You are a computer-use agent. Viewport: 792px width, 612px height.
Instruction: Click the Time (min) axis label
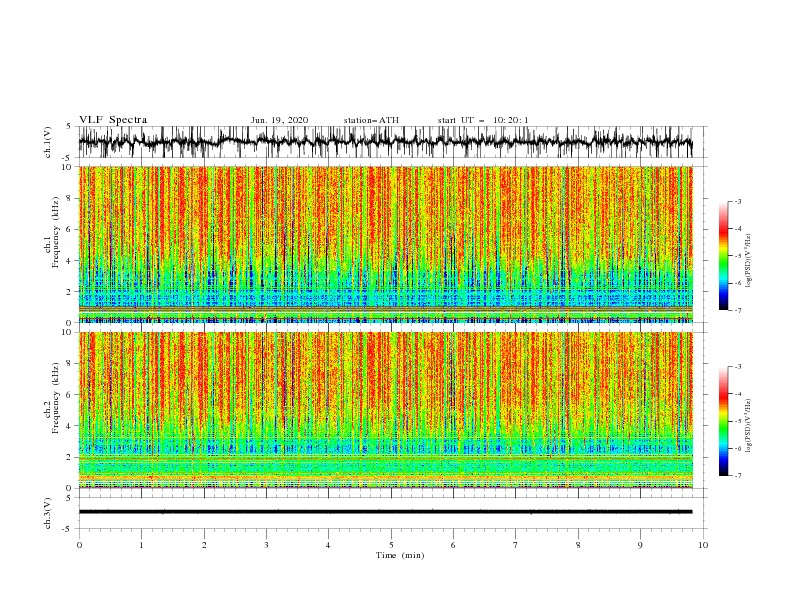[x=400, y=555]
